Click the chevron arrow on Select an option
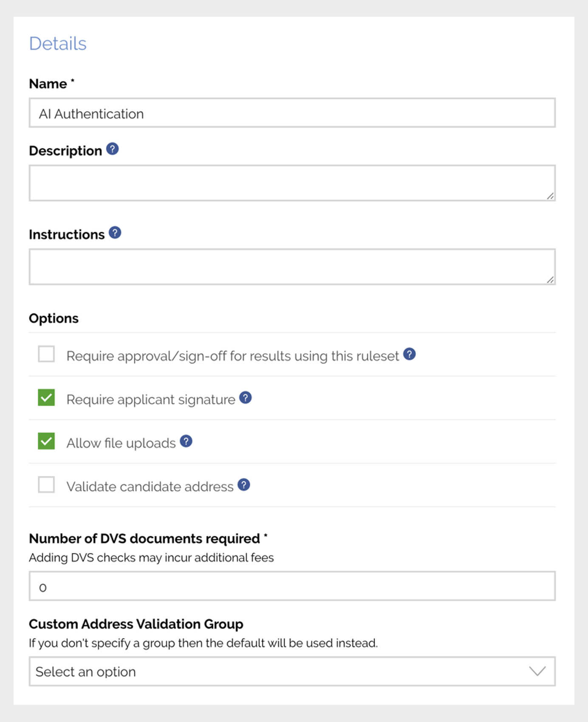 tap(537, 671)
